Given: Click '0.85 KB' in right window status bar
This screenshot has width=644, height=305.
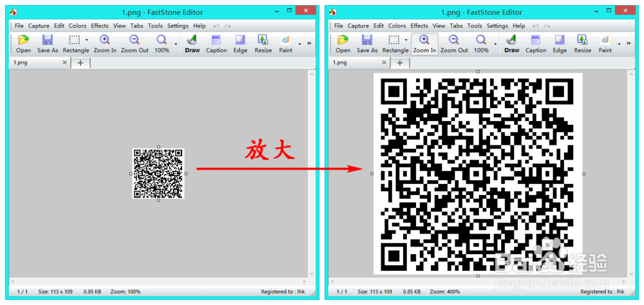Looking at the screenshot, I should point(412,292).
